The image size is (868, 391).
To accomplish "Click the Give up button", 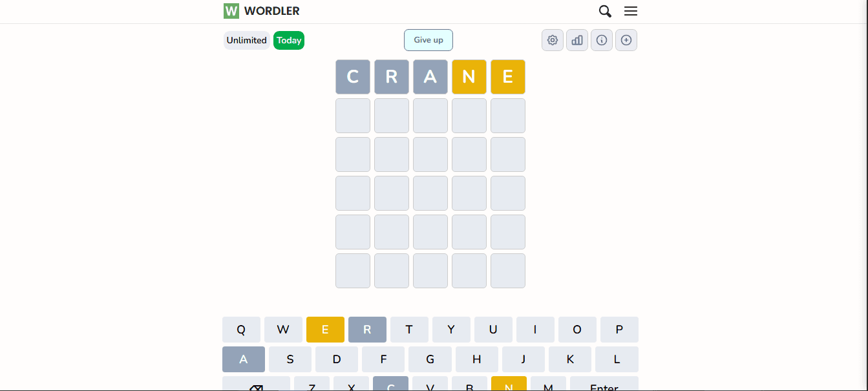I will point(429,40).
